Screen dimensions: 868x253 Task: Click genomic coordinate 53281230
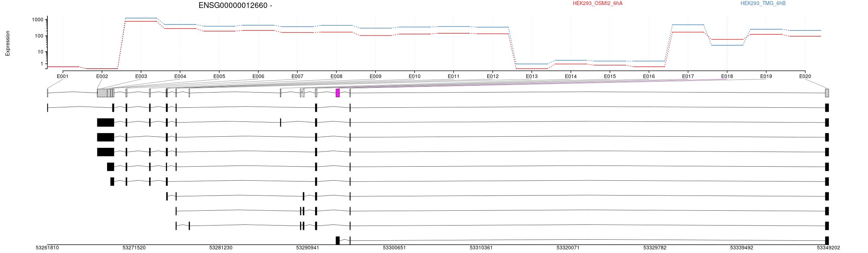pos(221,248)
